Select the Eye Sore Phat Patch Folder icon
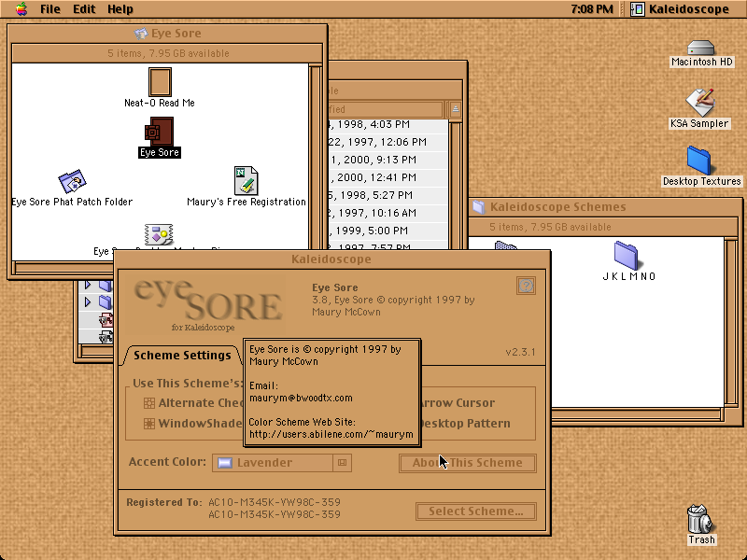 [x=72, y=181]
